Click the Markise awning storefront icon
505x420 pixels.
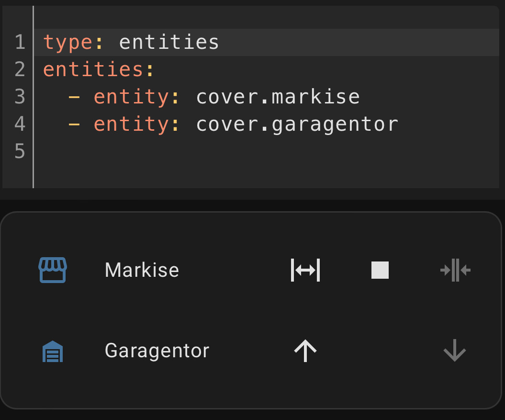(x=52, y=270)
